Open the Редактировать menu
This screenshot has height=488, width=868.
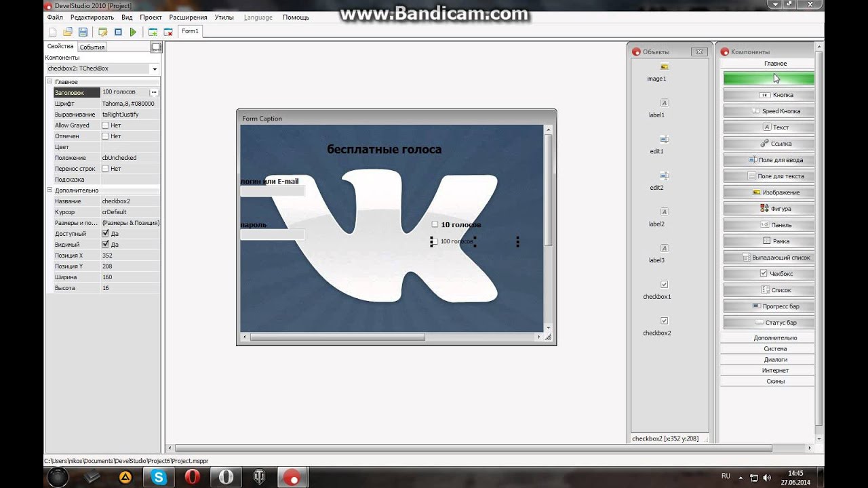[x=92, y=17]
